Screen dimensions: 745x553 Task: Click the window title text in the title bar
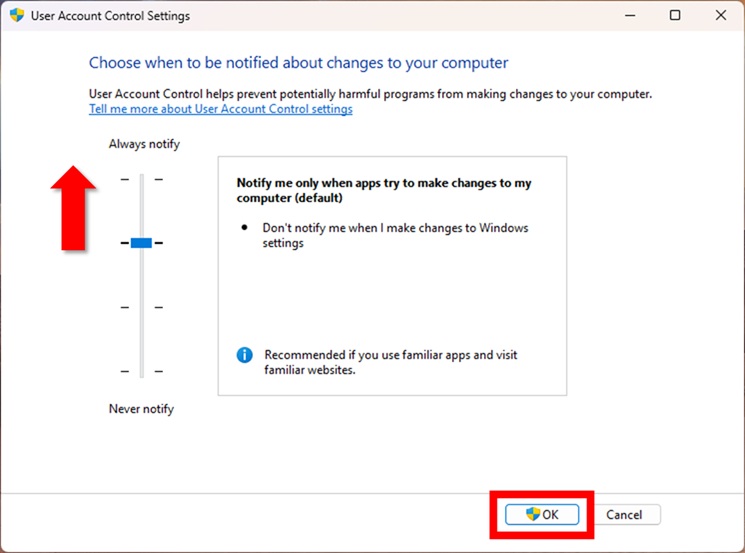point(111,16)
